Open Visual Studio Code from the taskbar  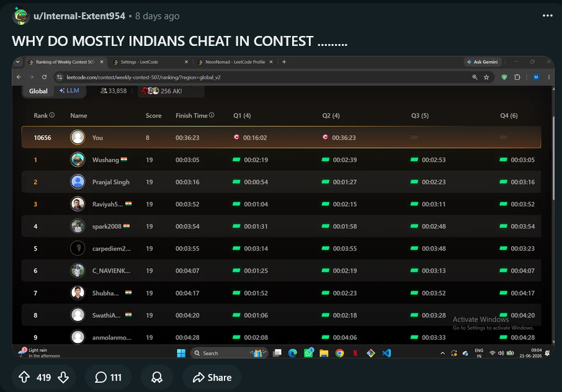pos(386,353)
